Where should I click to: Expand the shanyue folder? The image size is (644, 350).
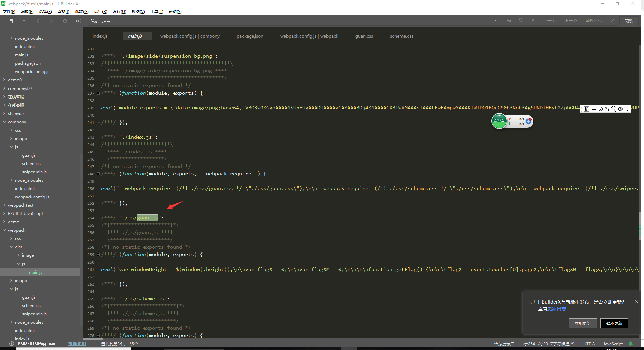tap(4, 113)
